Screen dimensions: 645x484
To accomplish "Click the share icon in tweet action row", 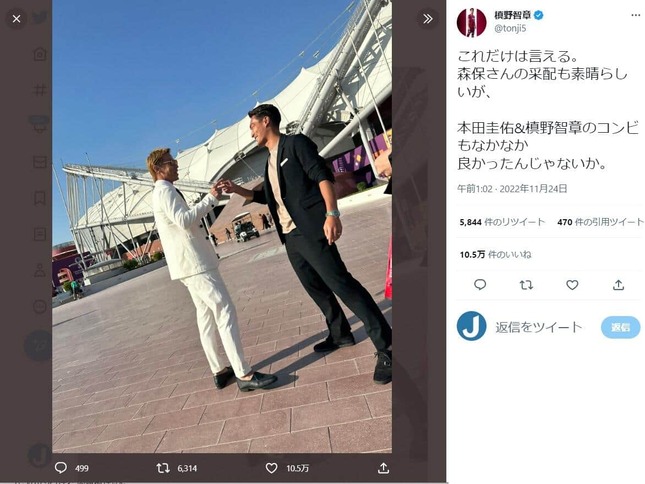I will tap(619, 285).
